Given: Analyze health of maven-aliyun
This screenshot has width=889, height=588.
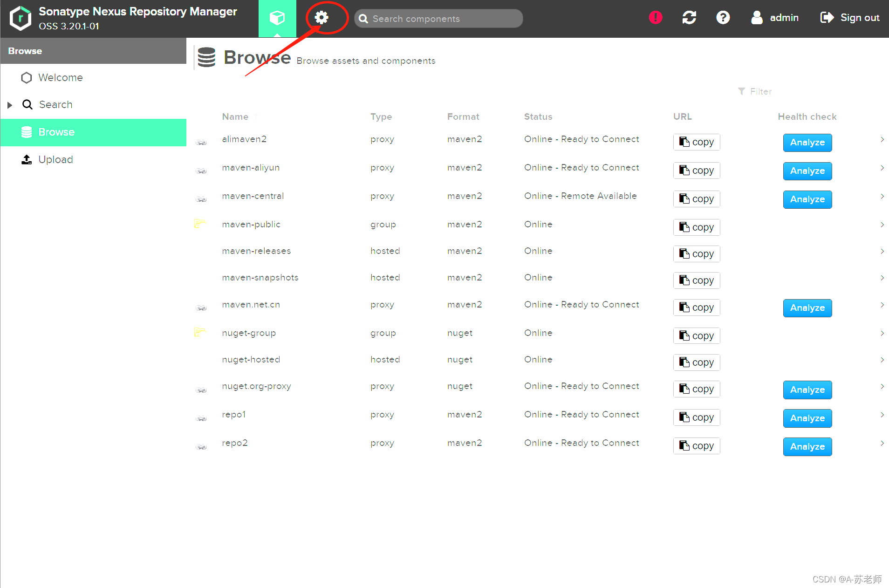Looking at the screenshot, I should (x=807, y=171).
